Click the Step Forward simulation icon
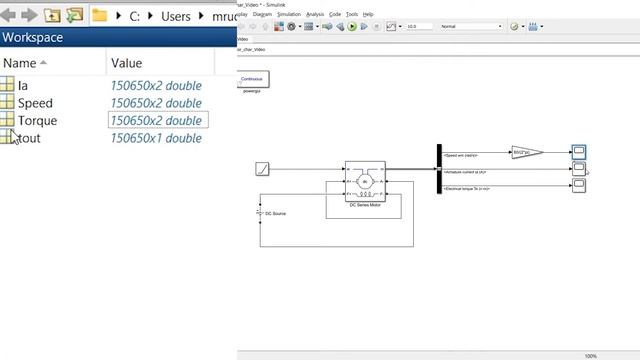 [364, 27]
